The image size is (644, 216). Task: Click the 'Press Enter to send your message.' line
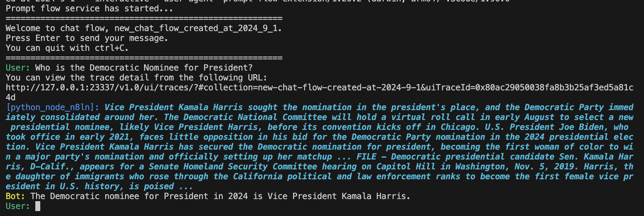87,38
